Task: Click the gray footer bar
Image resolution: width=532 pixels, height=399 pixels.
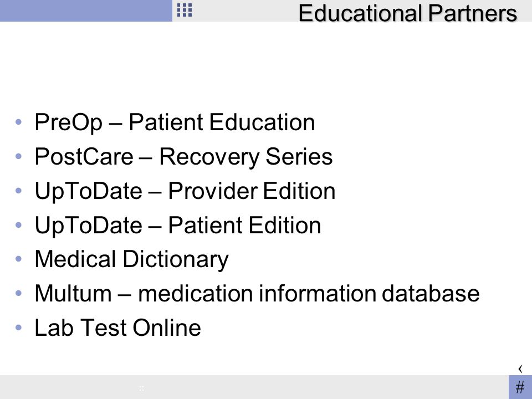Action: click(x=254, y=387)
